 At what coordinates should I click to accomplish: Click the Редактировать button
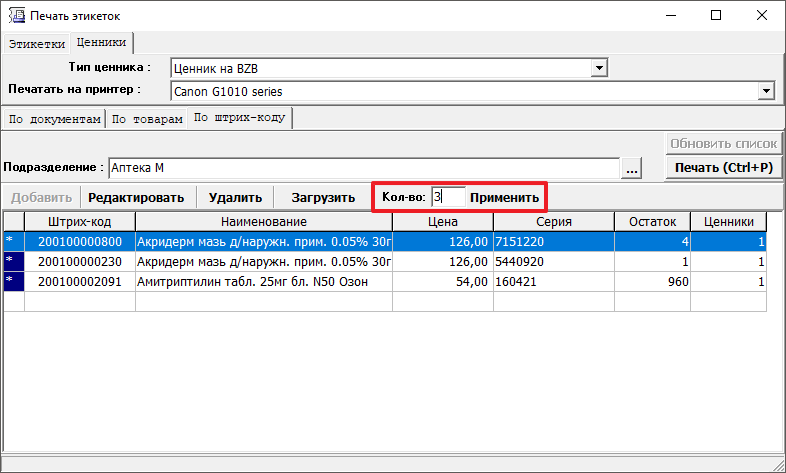pos(136,198)
